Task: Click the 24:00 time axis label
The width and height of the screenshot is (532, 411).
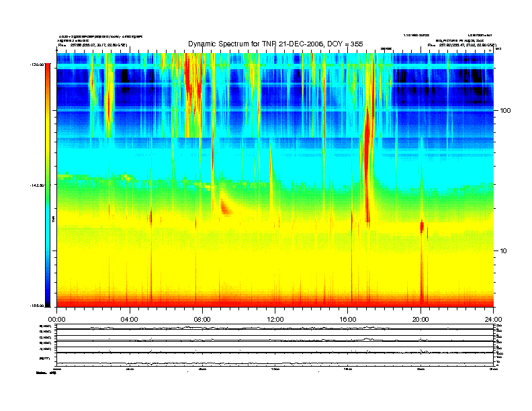Action: click(493, 320)
